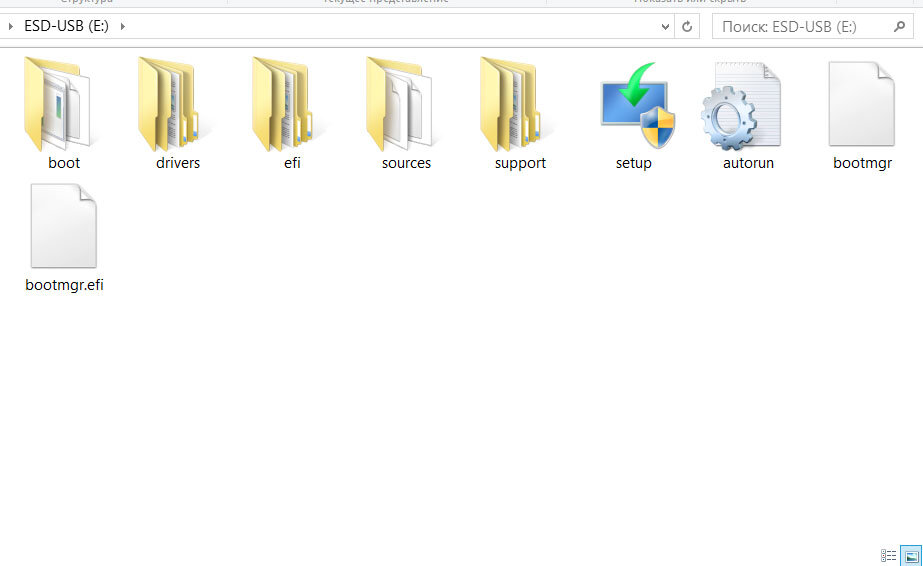Click the ESD-USB (E:) breadcrumb
This screenshot has width=923, height=566.
click(67, 26)
